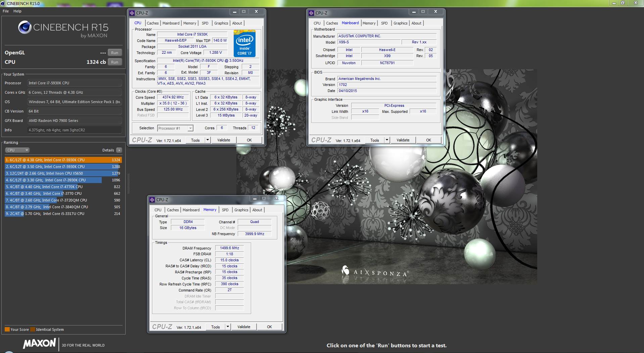644x353 pixels.
Task: Click the panel splitter handle beside ranking
Action: pyautogui.click(x=128, y=184)
